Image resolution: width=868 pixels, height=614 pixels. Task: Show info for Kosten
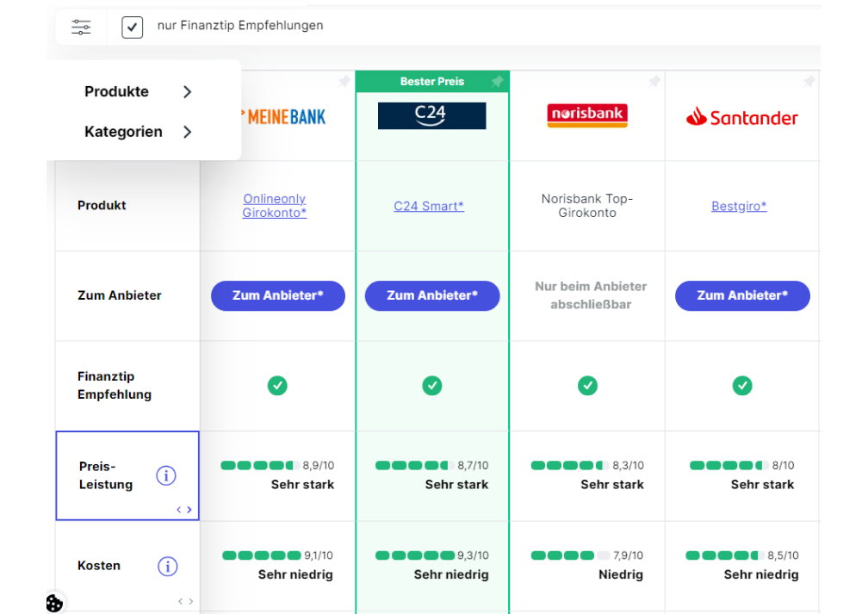tap(168, 567)
